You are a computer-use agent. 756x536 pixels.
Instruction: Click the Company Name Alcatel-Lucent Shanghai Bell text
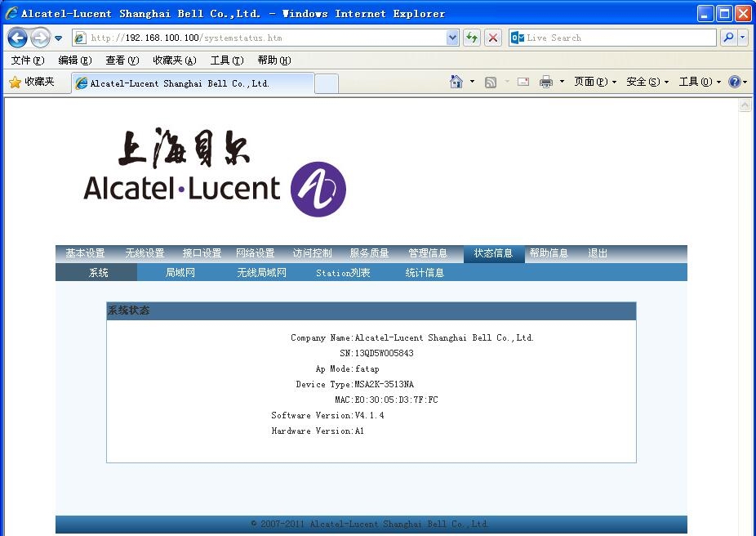coord(444,337)
